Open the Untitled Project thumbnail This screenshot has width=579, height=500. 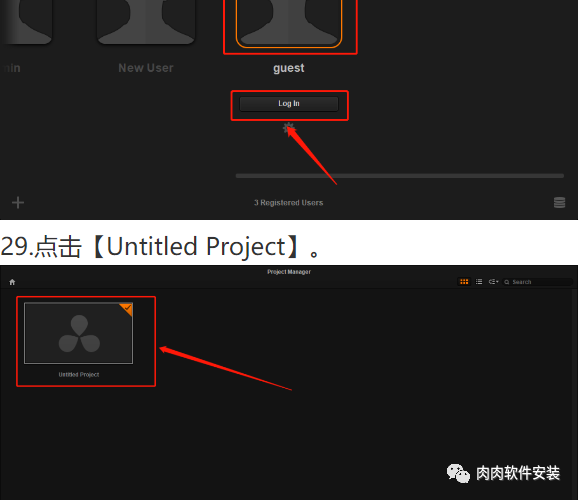(78, 333)
